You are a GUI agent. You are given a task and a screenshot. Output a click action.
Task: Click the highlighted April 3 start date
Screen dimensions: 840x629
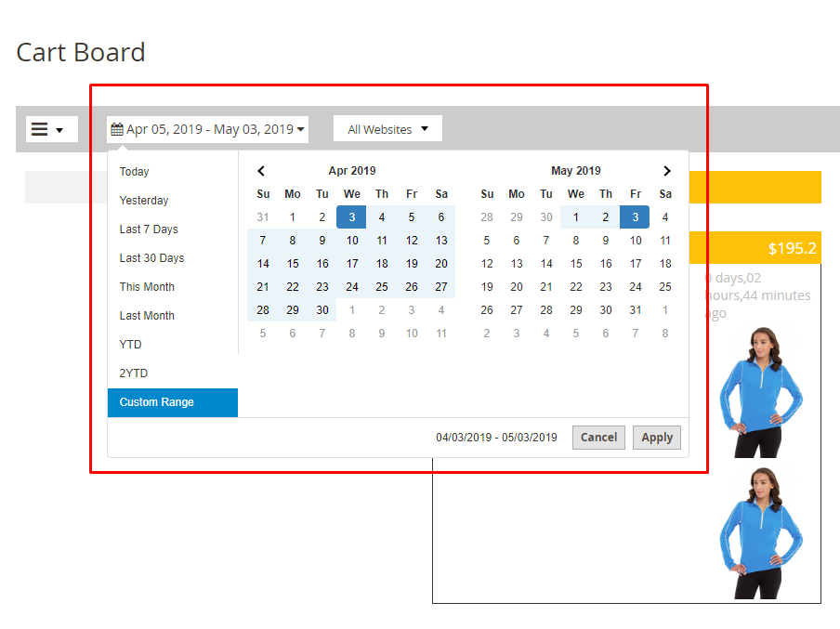[x=352, y=217]
